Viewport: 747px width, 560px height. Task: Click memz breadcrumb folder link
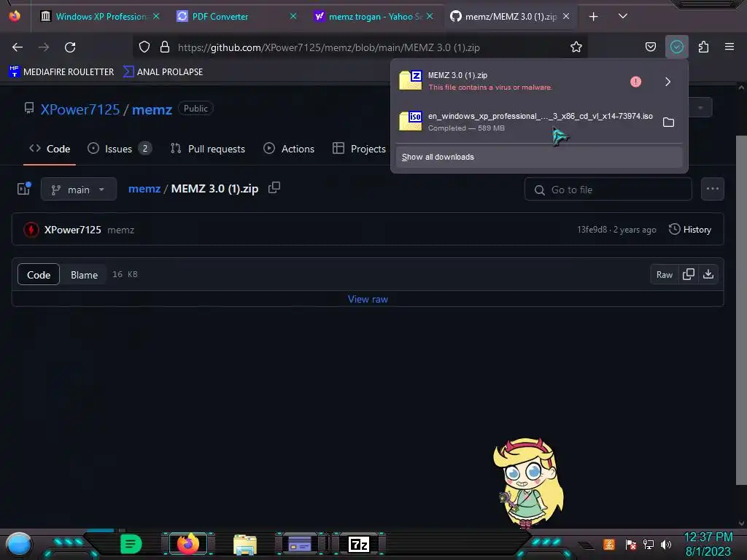point(144,189)
